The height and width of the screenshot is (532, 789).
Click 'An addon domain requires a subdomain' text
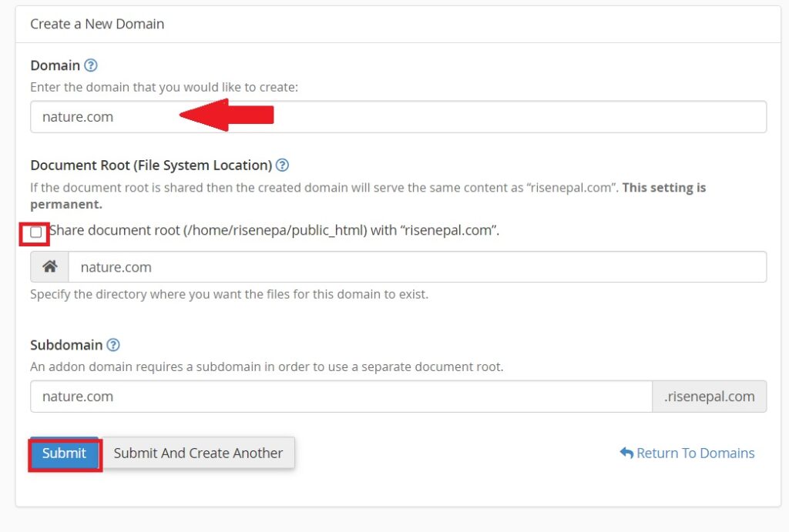click(267, 366)
